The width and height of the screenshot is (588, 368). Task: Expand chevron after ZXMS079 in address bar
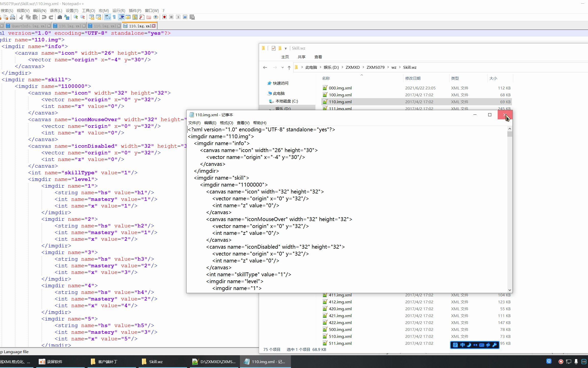[x=388, y=67]
